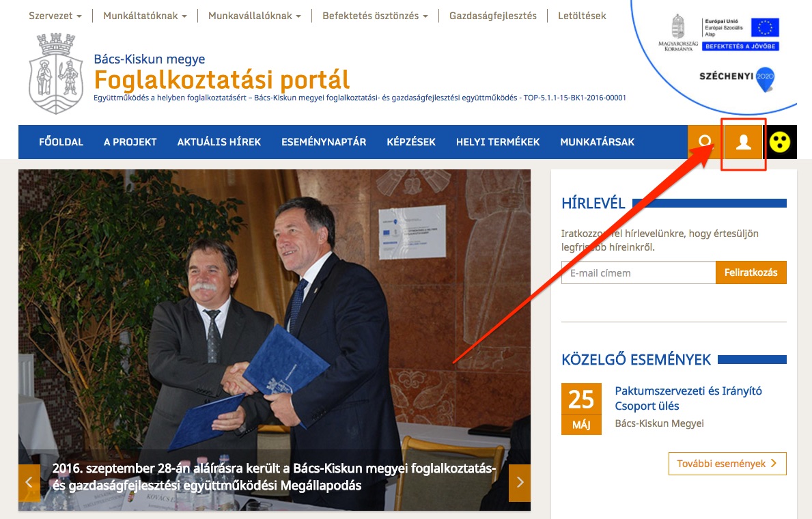The width and height of the screenshot is (812, 519).
Task: Click the Magyarország Kormánya crest
Action: 678,33
